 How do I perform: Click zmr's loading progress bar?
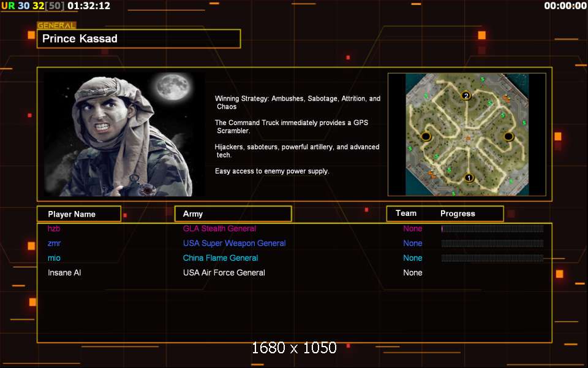point(492,243)
